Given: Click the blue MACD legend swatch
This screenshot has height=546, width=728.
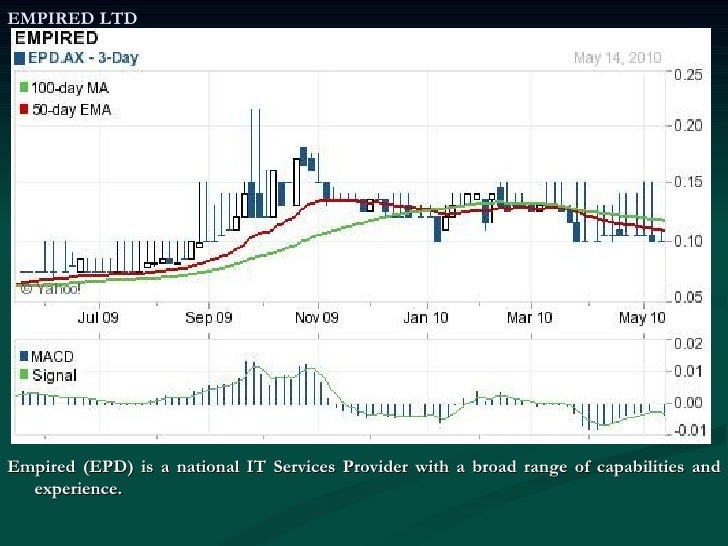Looking at the screenshot, I should coord(24,356).
